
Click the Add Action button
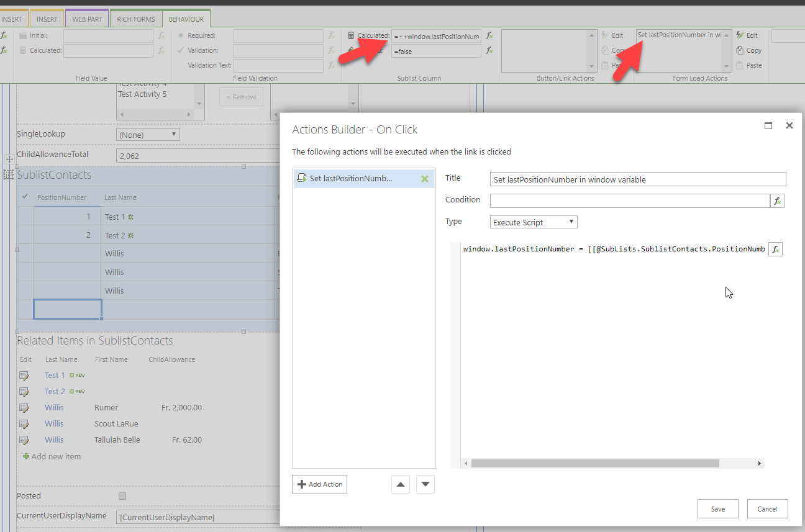click(x=319, y=484)
